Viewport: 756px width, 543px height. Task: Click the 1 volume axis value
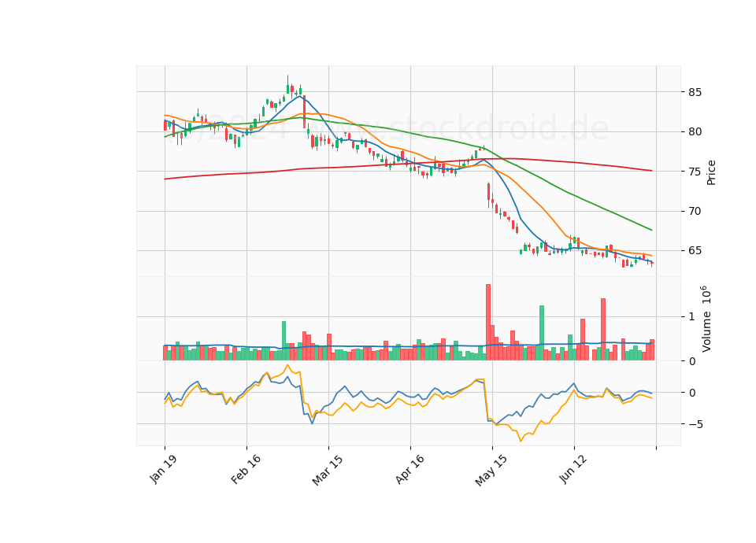(692, 316)
